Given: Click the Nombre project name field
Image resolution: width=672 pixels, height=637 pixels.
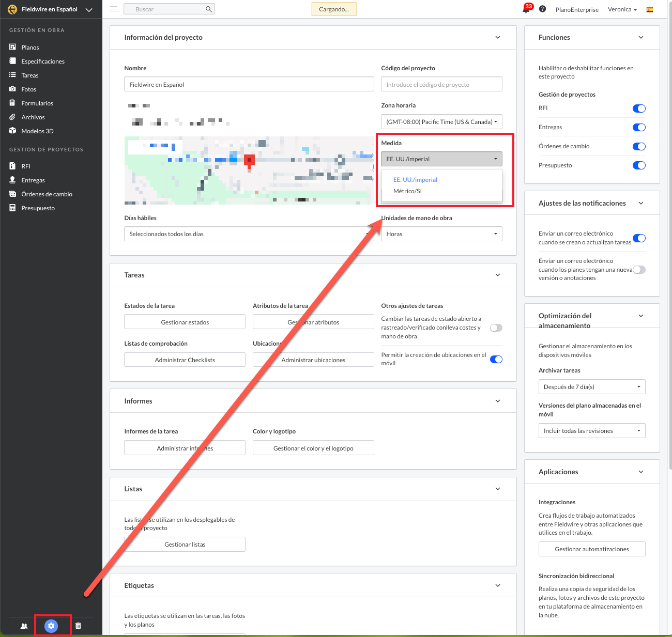Looking at the screenshot, I should click(249, 84).
